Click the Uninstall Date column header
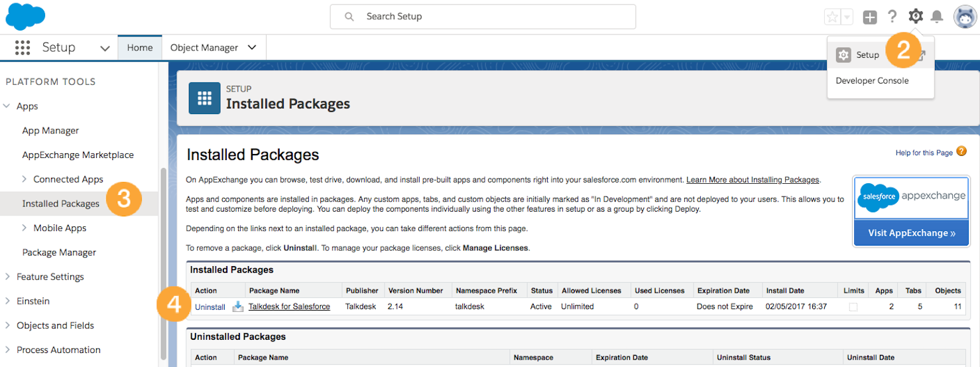This screenshot has height=367, width=980. (x=871, y=357)
